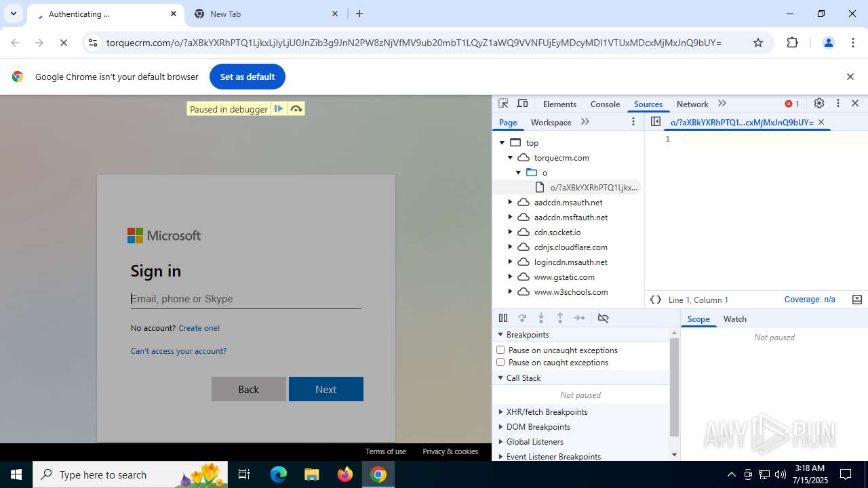Click the debugger step out button
Screen dimensions: 868x488
(560, 318)
